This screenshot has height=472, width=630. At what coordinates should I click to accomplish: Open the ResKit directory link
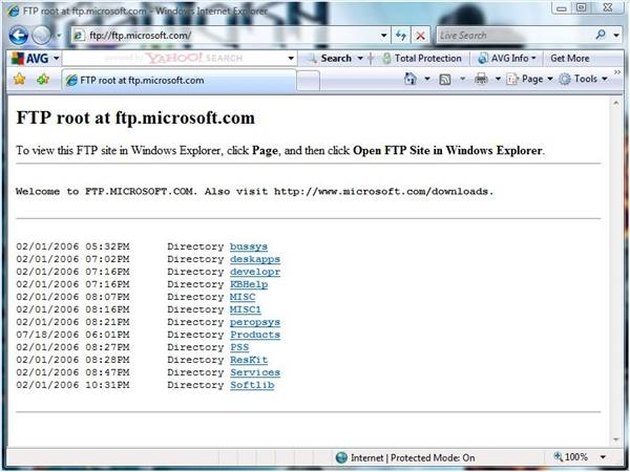(249, 360)
